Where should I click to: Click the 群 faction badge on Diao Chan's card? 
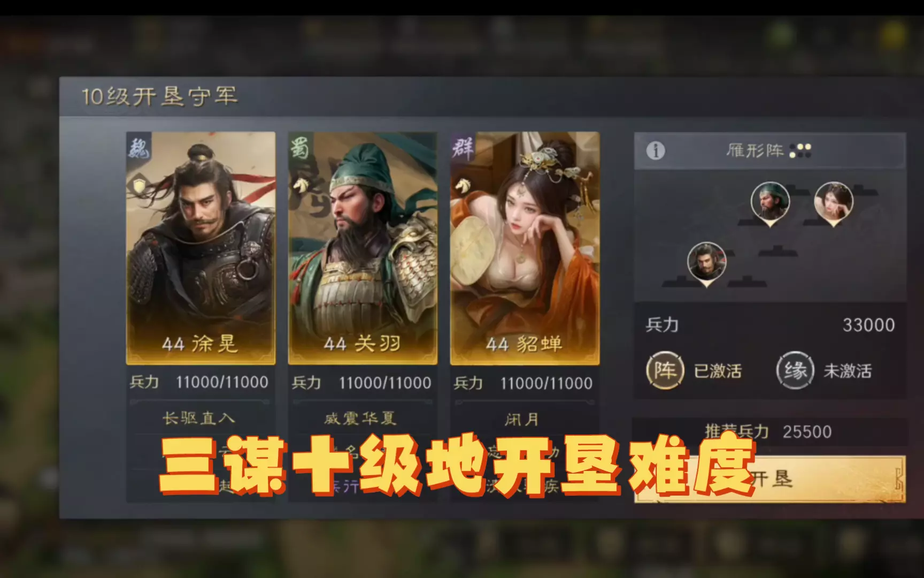tap(462, 147)
